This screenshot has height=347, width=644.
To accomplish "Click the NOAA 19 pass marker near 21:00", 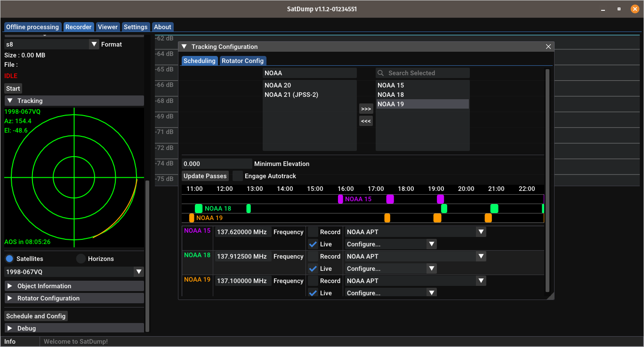I will 488,218.
